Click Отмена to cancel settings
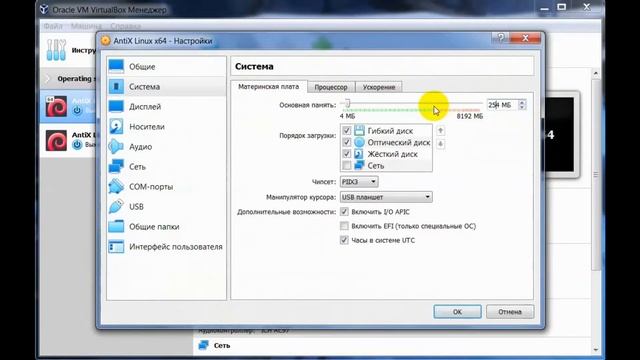 coord(510,312)
